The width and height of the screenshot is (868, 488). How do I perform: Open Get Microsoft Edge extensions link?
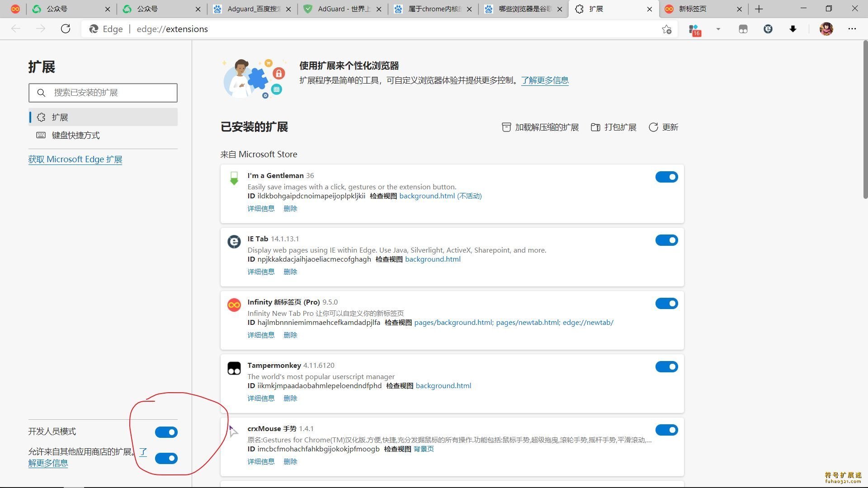pyautogui.click(x=75, y=160)
